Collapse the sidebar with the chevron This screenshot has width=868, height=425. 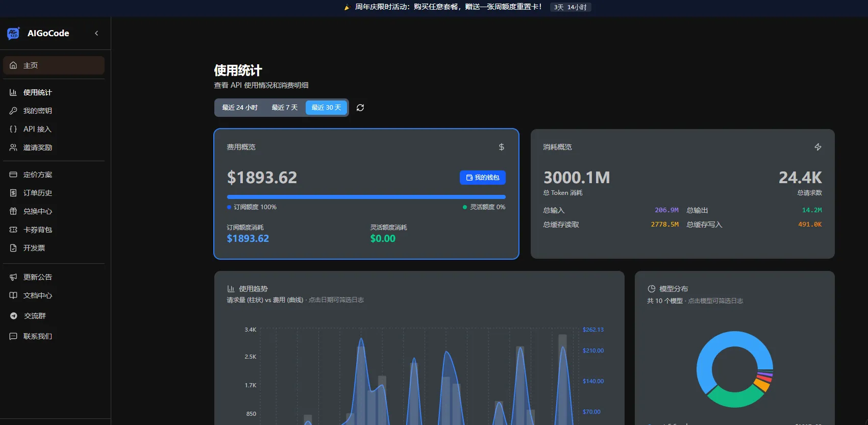point(96,33)
